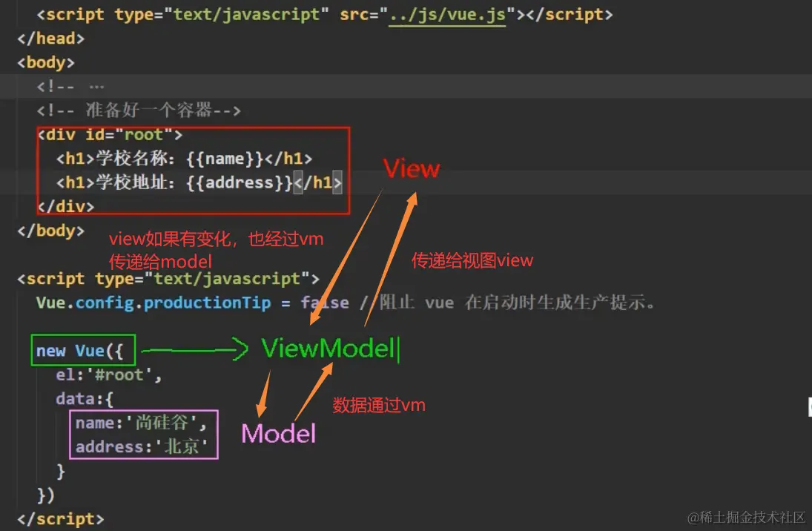
Task: Click the <body> opening tag
Action: pos(44,62)
